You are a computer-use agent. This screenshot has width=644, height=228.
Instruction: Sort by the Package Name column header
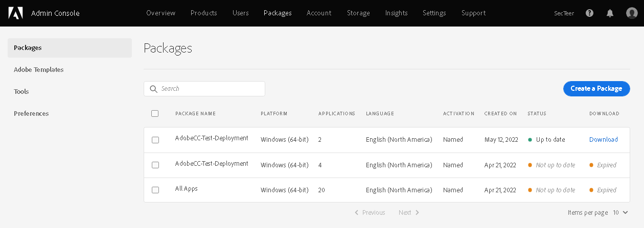pos(195,114)
